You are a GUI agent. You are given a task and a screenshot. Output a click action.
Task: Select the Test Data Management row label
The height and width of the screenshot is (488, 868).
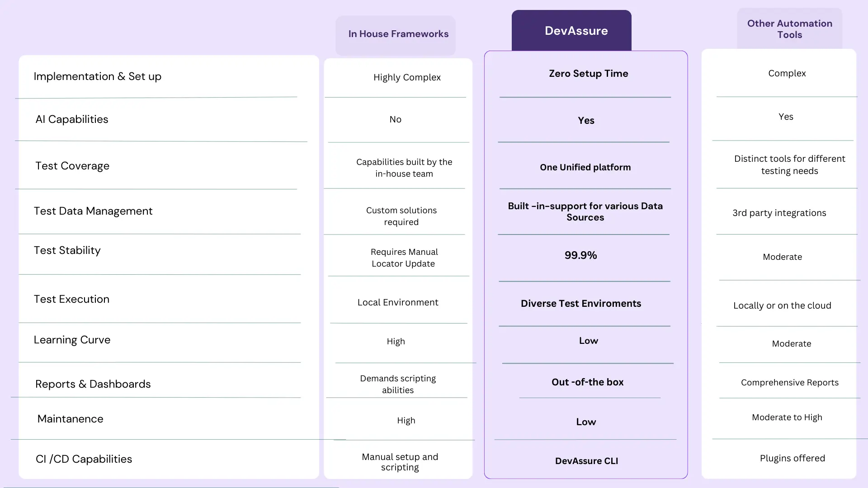93,211
